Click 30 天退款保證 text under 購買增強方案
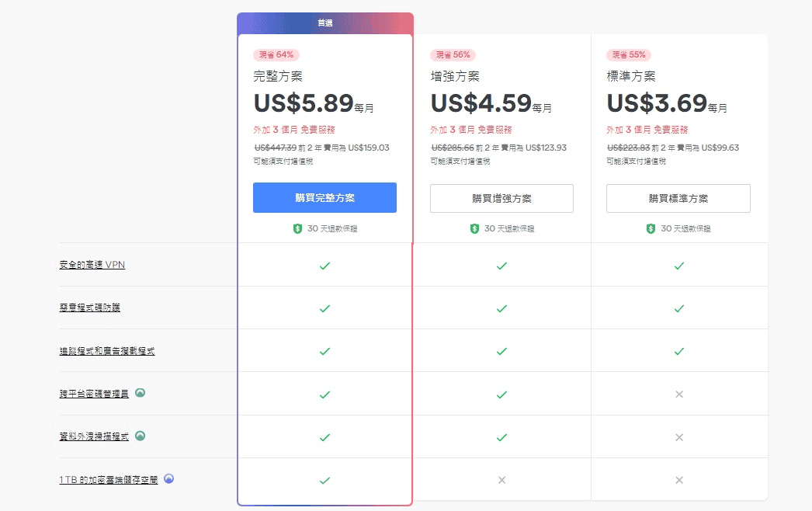The width and height of the screenshot is (812, 511). [509, 228]
